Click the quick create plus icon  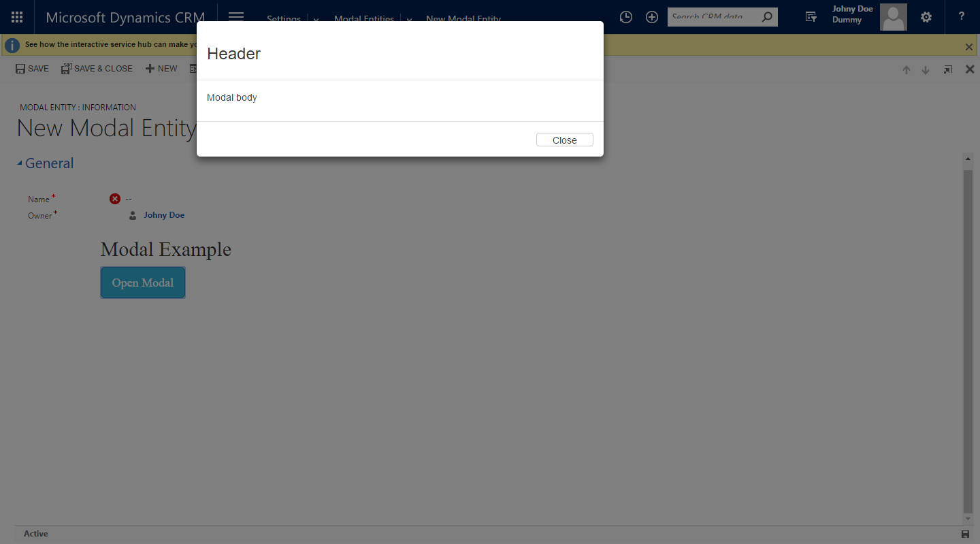coord(652,17)
